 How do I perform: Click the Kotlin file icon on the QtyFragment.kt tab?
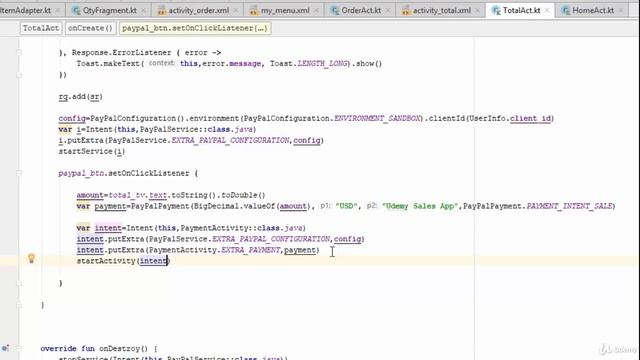[x=76, y=11]
